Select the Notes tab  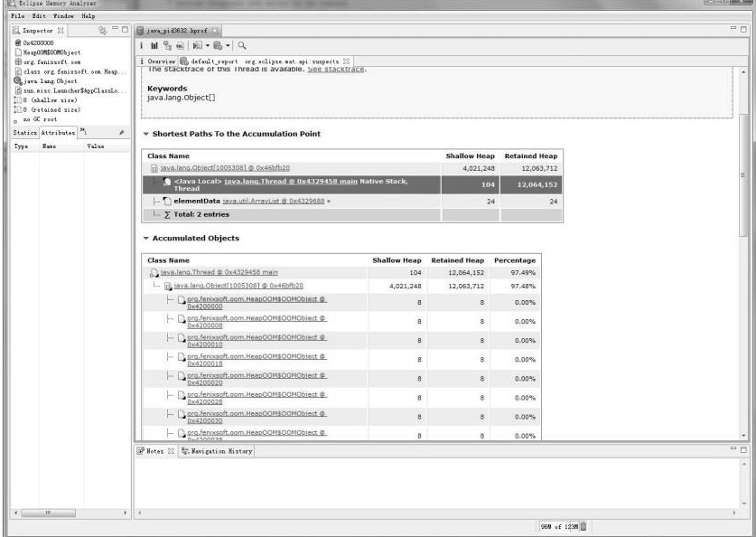click(154, 451)
